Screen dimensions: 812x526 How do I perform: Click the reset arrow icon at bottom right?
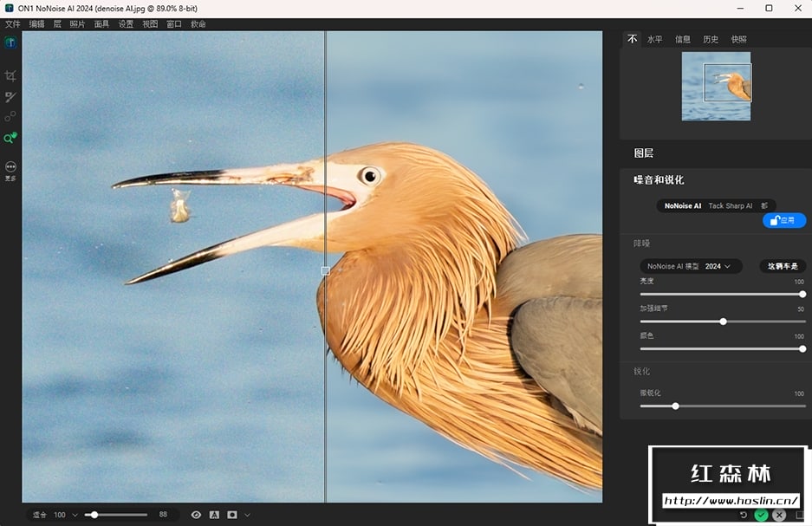pyautogui.click(x=743, y=515)
